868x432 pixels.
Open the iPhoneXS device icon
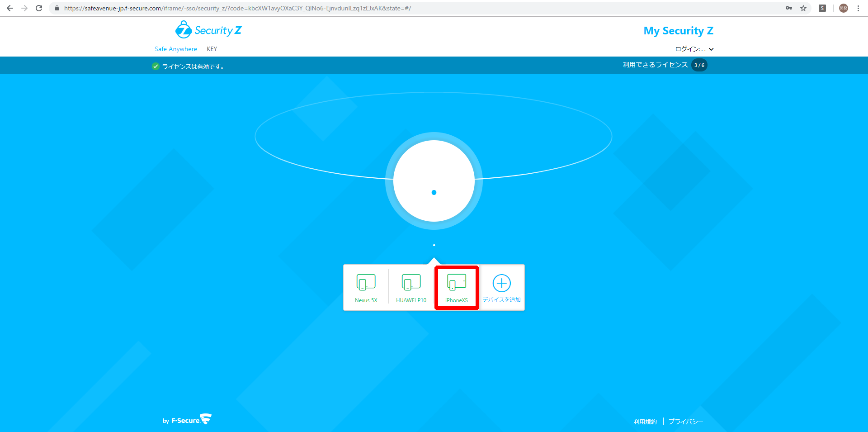pyautogui.click(x=456, y=283)
